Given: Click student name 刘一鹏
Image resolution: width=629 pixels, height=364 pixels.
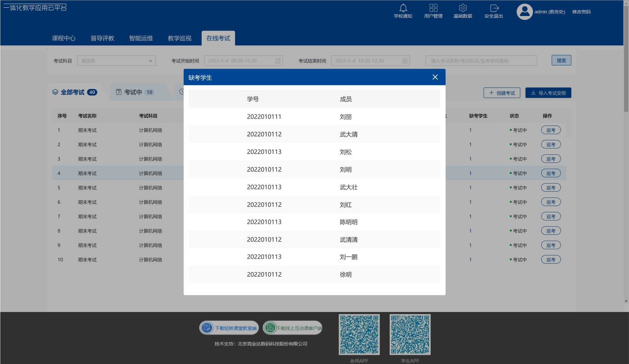Looking at the screenshot, I should tap(348, 257).
